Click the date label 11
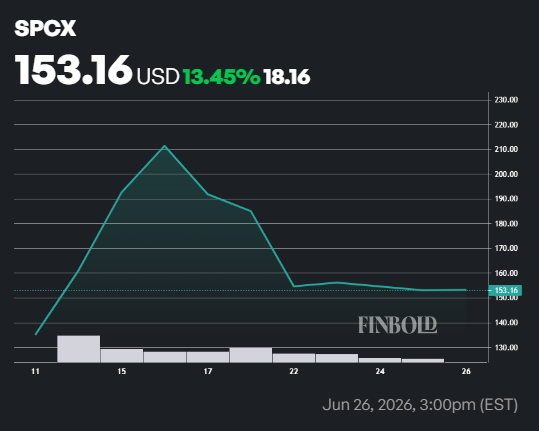The height and width of the screenshot is (431, 539). 35,372
